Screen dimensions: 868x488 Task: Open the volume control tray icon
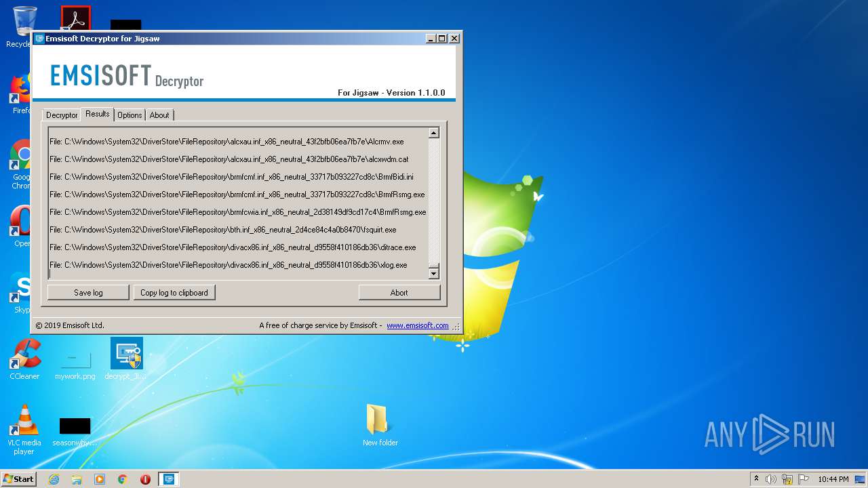pos(771,479)
